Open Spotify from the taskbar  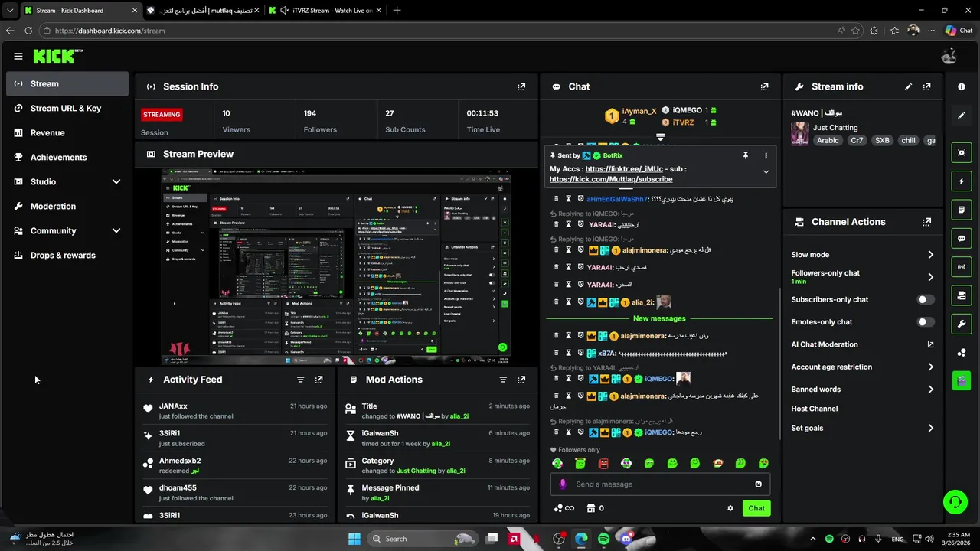pyautogui.click(x=603, y=539)
